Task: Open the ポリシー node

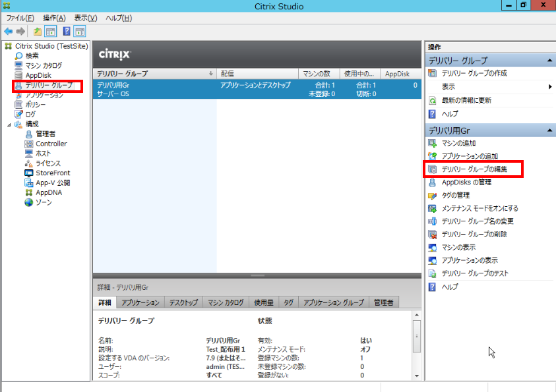Action: [x=35, y=105]
